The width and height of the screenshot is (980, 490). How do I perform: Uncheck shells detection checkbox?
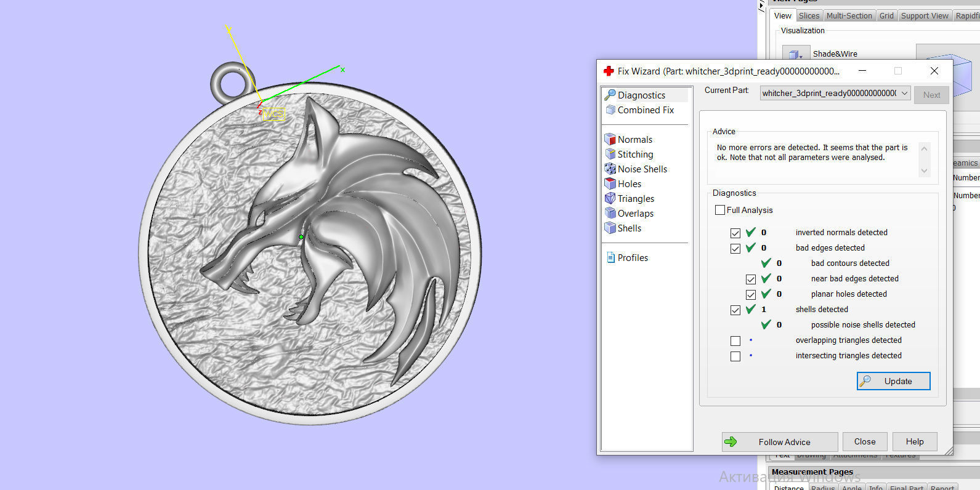[735, 310]
